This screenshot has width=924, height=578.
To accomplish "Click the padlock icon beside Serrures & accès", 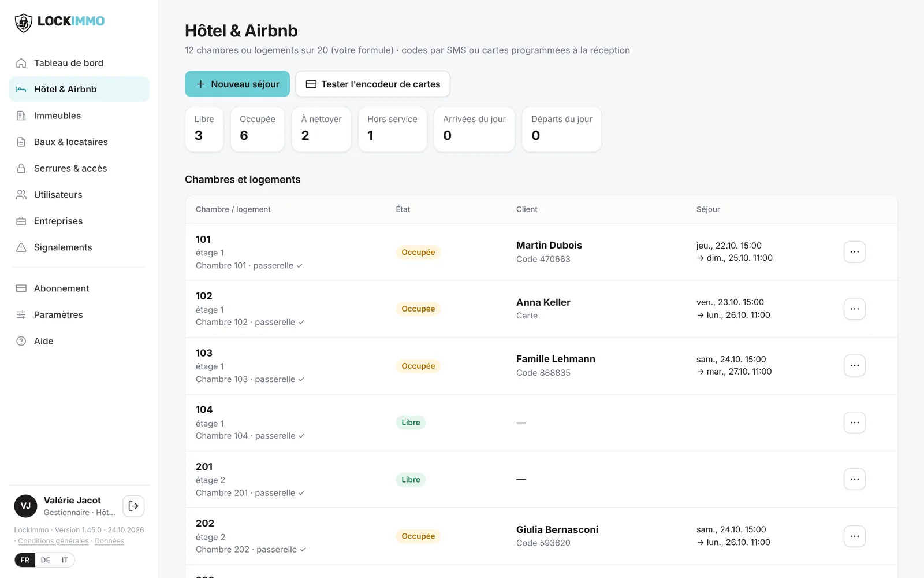I will click(21, 168).
